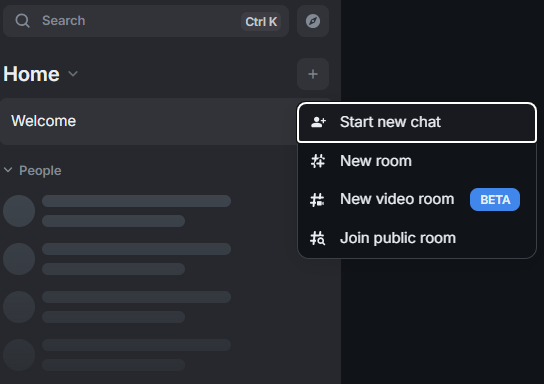
Task: Expand the Home dropdown chevron
Action: (73, 74)
